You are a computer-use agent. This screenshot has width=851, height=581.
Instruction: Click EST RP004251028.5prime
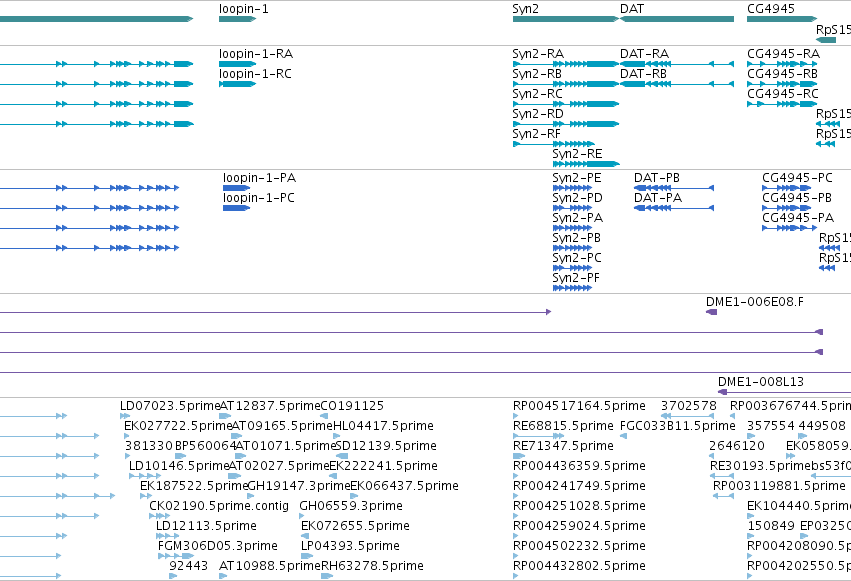pyautogui.click(x=516, y=516)
